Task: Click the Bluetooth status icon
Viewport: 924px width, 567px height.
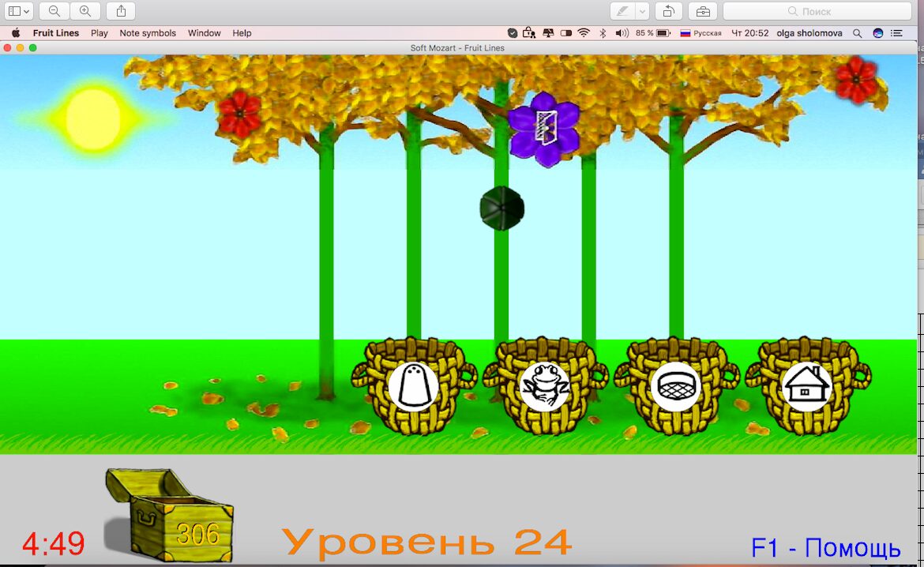Action: (603, 33)
